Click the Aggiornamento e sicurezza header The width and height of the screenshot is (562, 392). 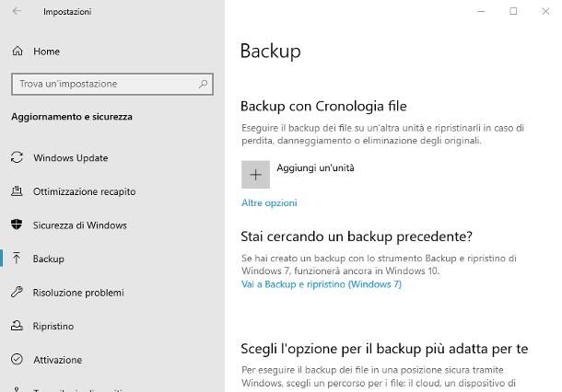click(72, 117)
